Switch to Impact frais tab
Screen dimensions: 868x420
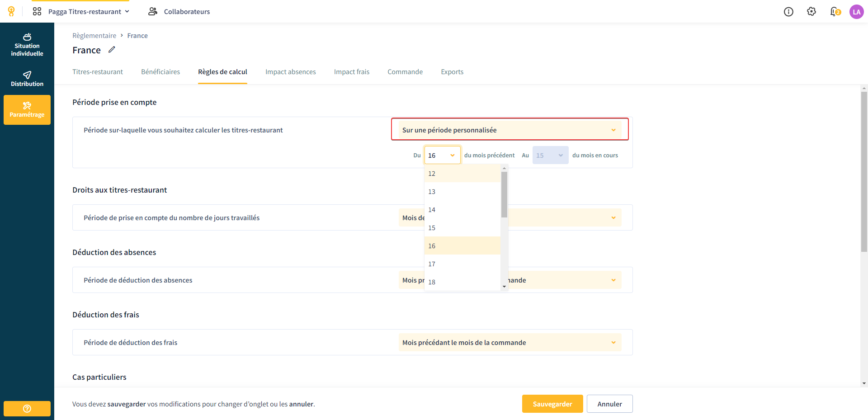(x=352, y=72)
